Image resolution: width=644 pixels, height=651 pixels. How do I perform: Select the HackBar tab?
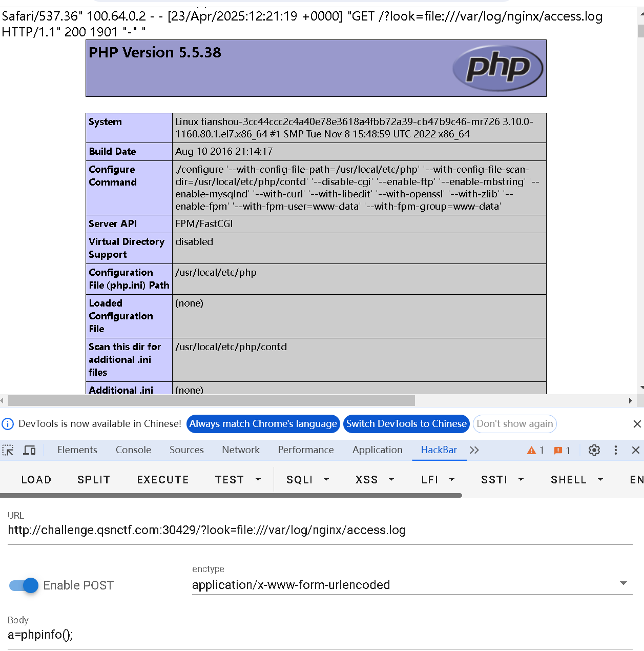pos(439,450)
